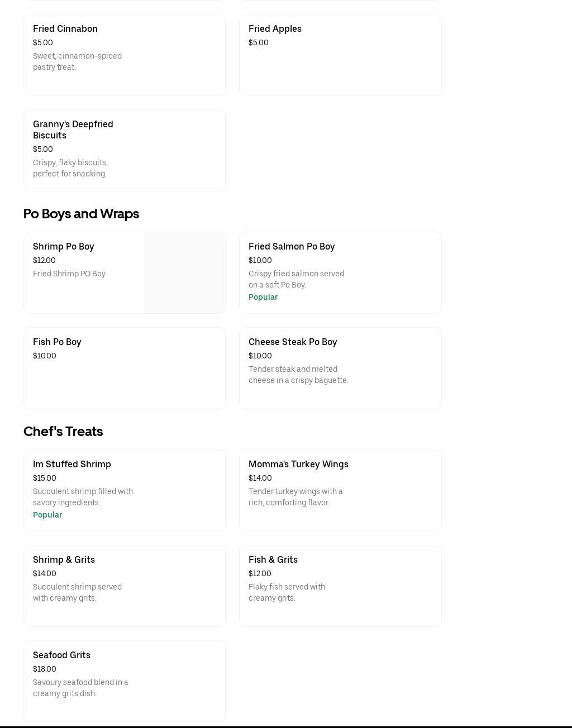Click the Chef's Treats section heading
Screen dimensions: 572x728
tap(63, 431)
